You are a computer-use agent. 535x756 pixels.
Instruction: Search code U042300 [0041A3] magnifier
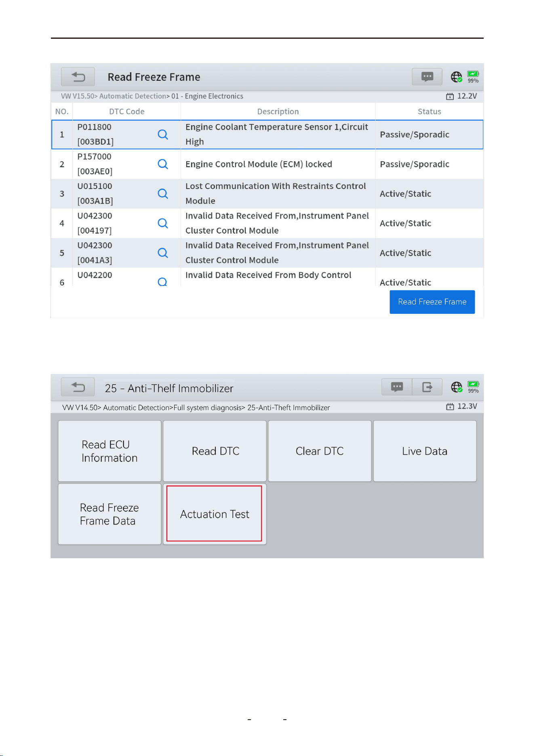pos(163,253)
